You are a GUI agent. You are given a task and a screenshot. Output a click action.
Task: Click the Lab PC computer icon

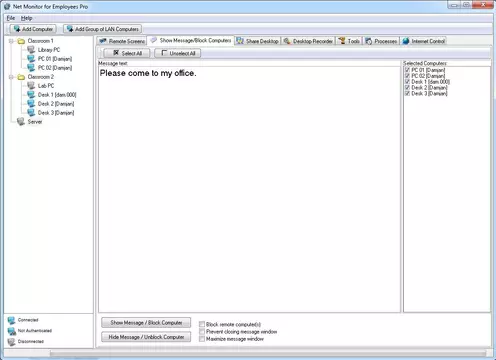click(x=31, y=86)
